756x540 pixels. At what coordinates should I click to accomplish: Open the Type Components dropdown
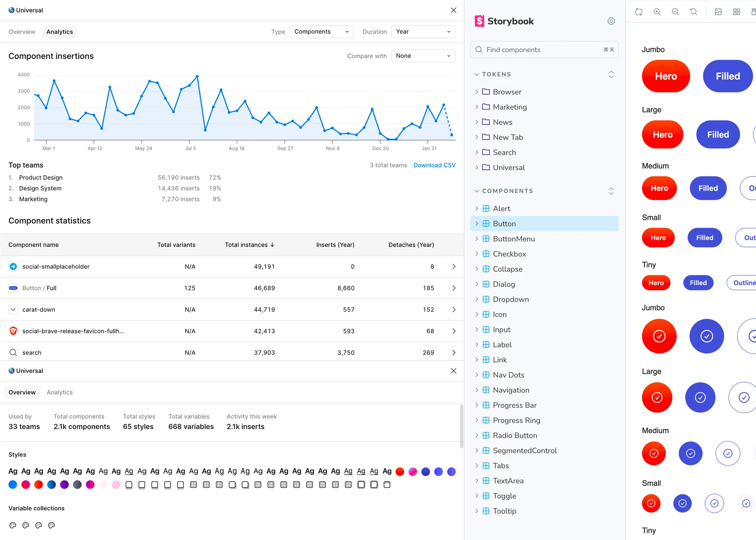pyautogui.click(x=322, y=32)
